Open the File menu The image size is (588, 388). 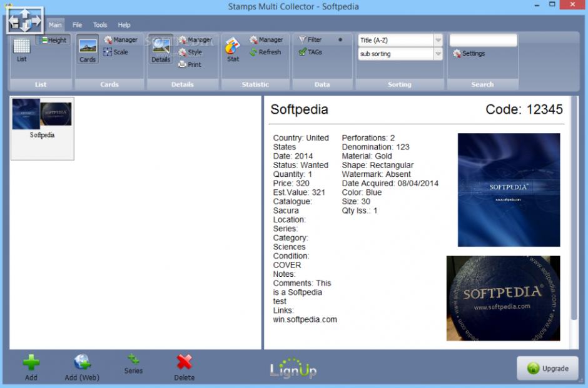click(77, 25)
